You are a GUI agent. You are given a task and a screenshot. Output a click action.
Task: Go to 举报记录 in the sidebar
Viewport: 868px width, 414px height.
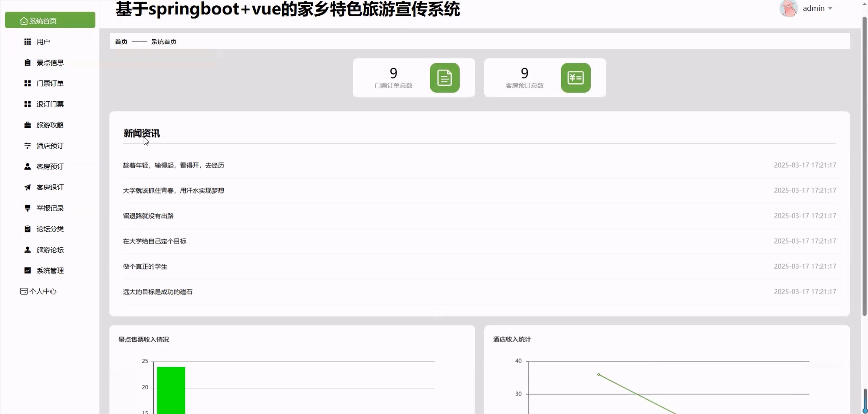coord(50,208)
